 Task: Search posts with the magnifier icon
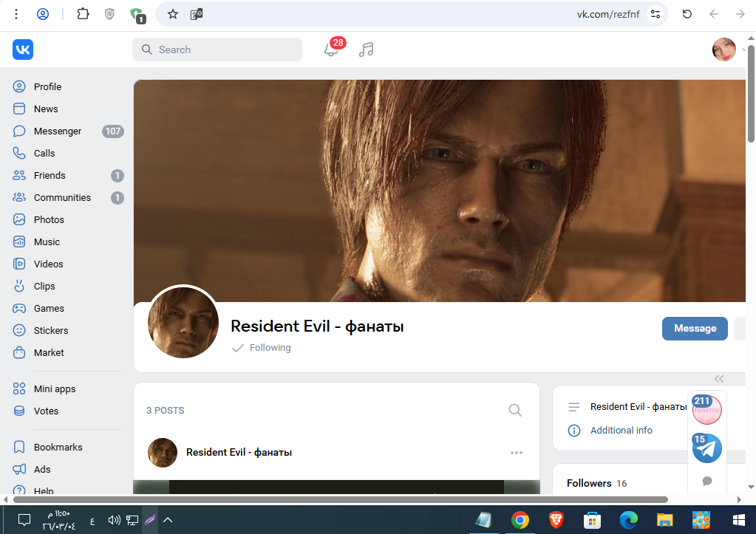pyautogui.click(x=515, y=410)
